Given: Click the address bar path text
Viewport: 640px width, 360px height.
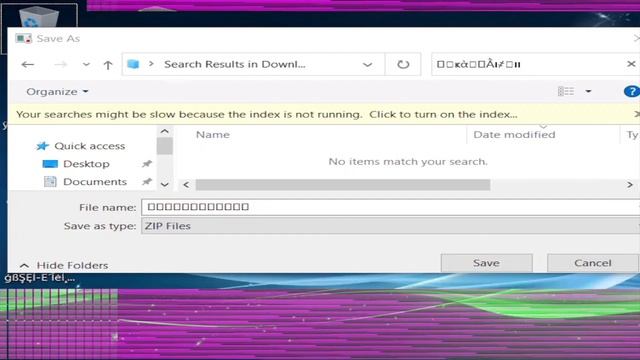Looking at the screenshot, I should (x=235, y=64).
